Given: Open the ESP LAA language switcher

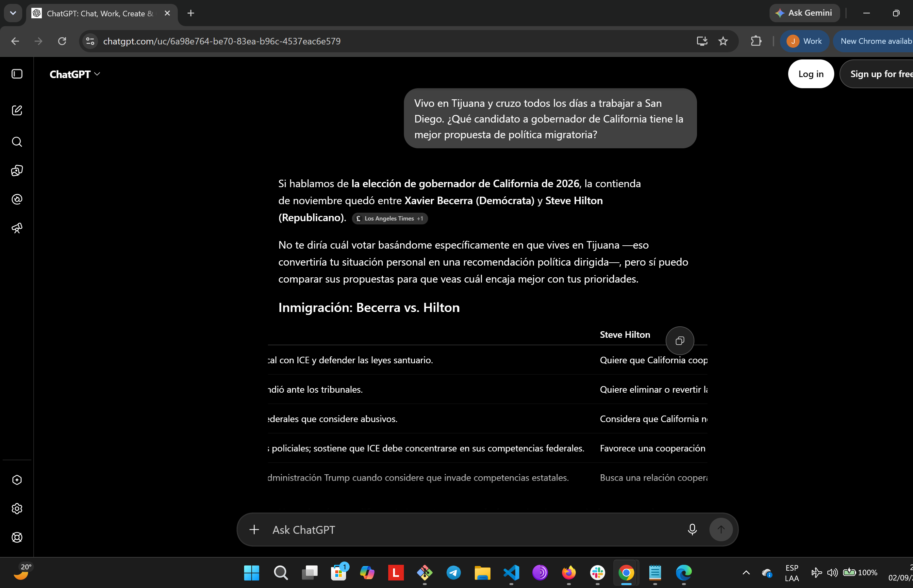Looking at the screenshot, I should [x=791, y=573].
